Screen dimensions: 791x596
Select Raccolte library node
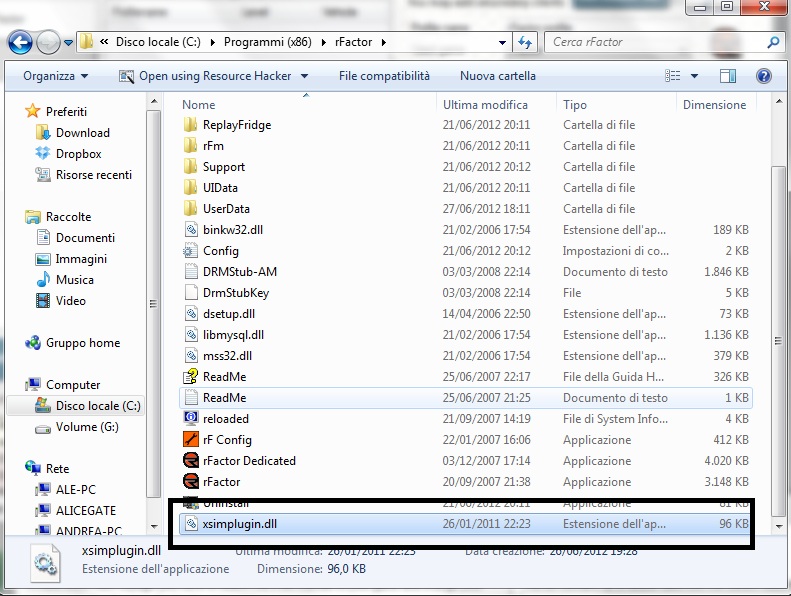coord(68,217)
